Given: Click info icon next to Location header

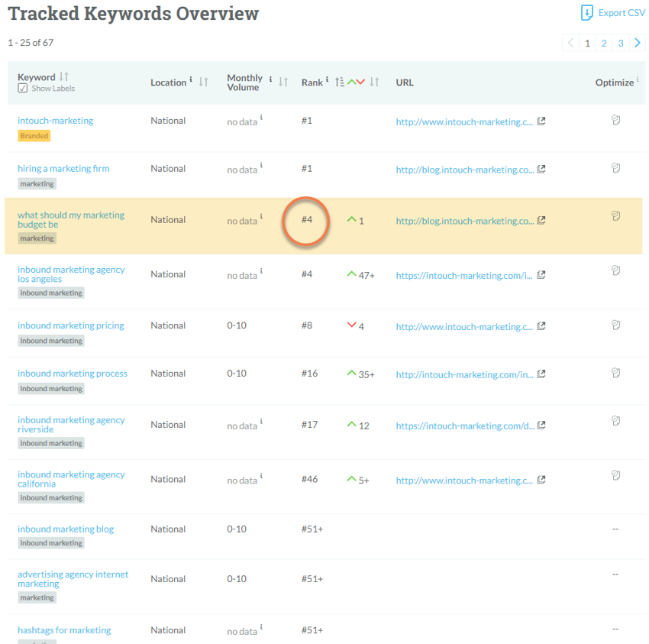Looking at the screenshot, I should click(191, 79).
